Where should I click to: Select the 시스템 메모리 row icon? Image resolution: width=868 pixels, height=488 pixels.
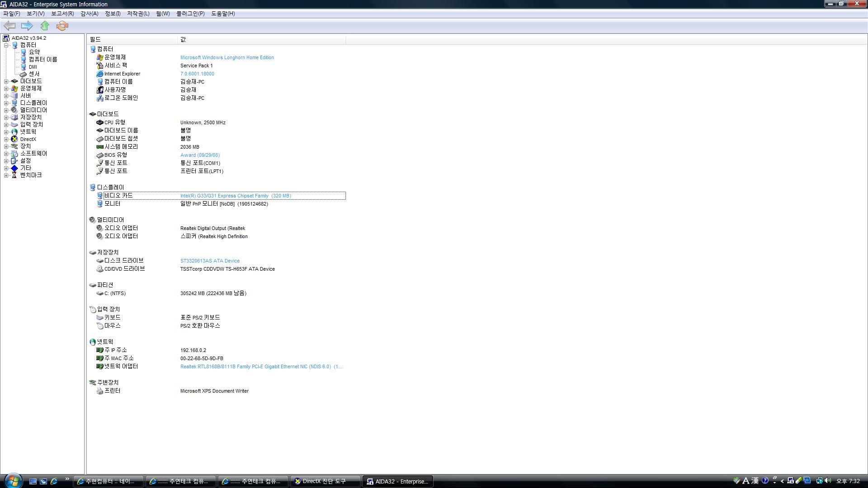pyautogui.click(x=100, y=147)
